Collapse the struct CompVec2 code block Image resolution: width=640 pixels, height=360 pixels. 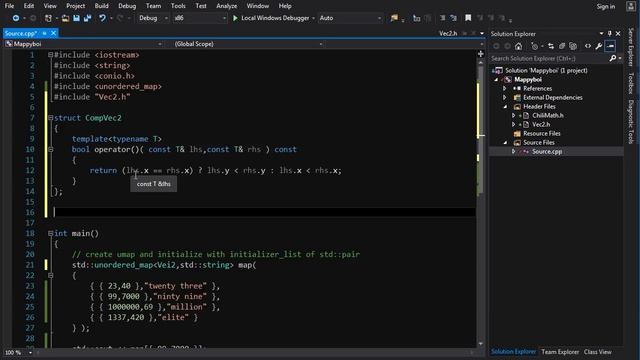[x=50, y=118]
